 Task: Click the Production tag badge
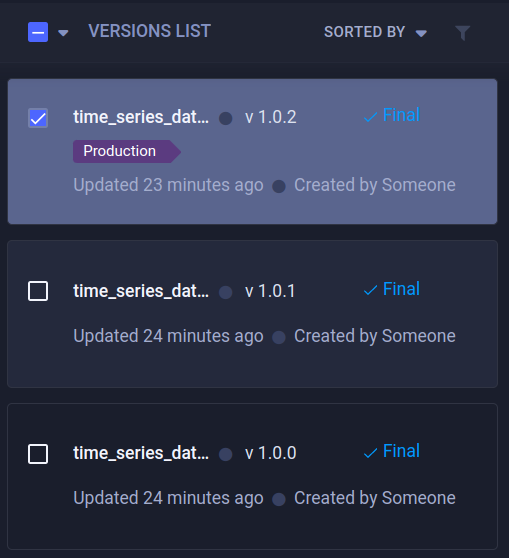(x=127, y=151)
